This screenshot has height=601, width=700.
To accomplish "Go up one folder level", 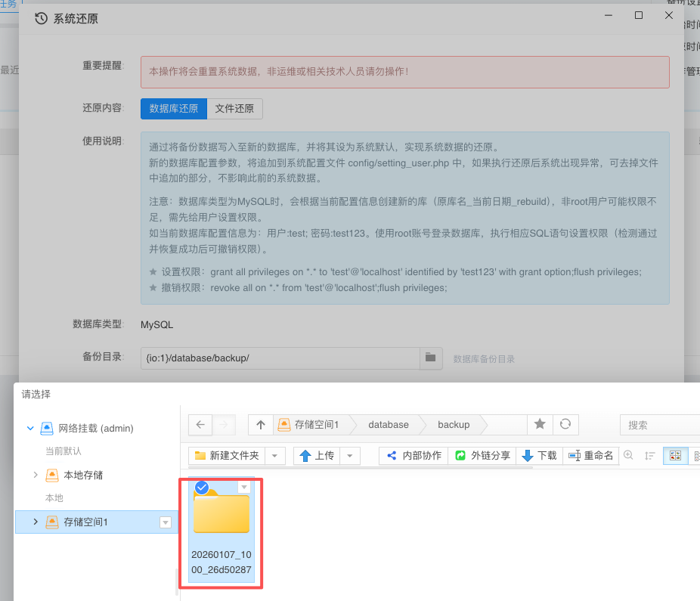I will click(x=261, y=425).
